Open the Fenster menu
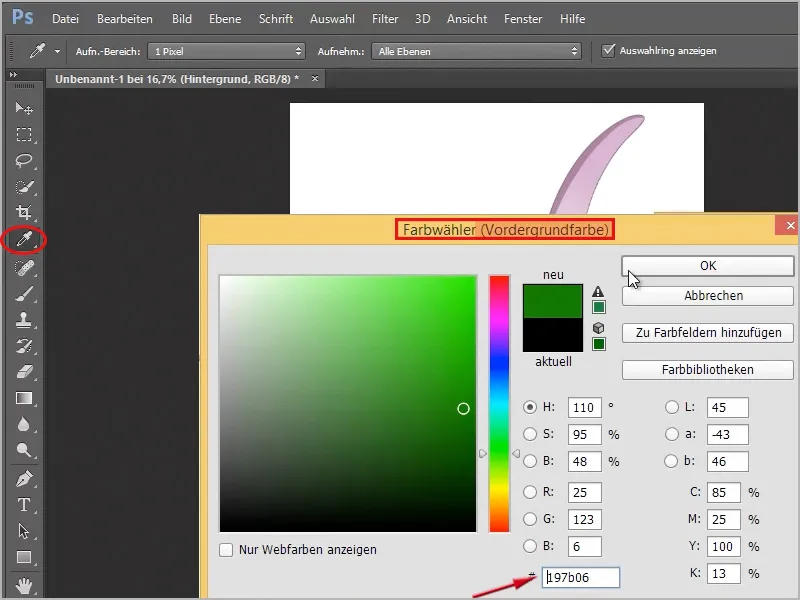Image resolution: width=800 pixels, height=600 pixels. coord(523,19)
